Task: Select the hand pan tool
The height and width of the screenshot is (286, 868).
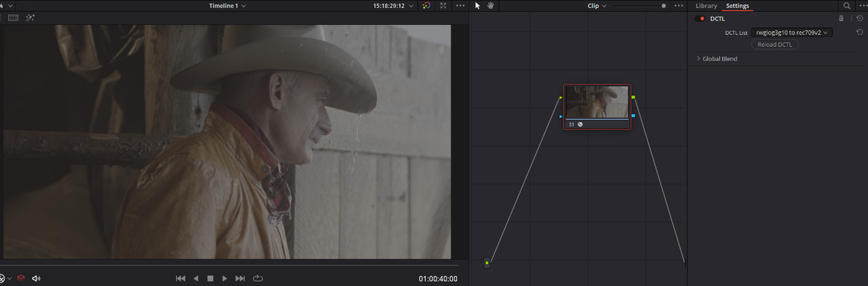Action: tap(490, 5)
